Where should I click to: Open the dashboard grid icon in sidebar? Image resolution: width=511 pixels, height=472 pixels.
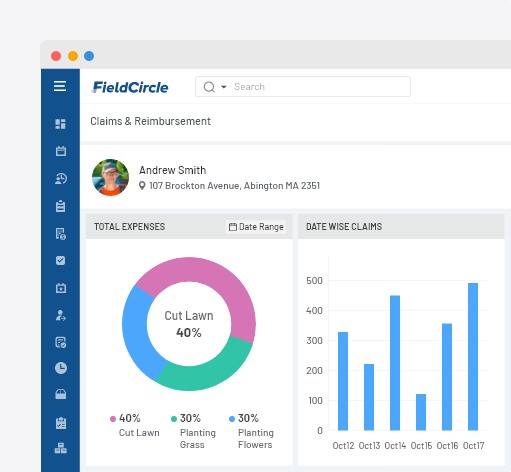tap(60, 124)
